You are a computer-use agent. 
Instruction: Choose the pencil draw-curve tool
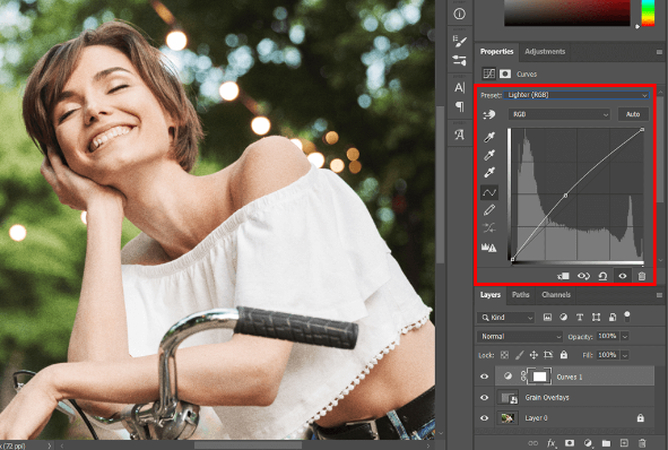[490, 210]
